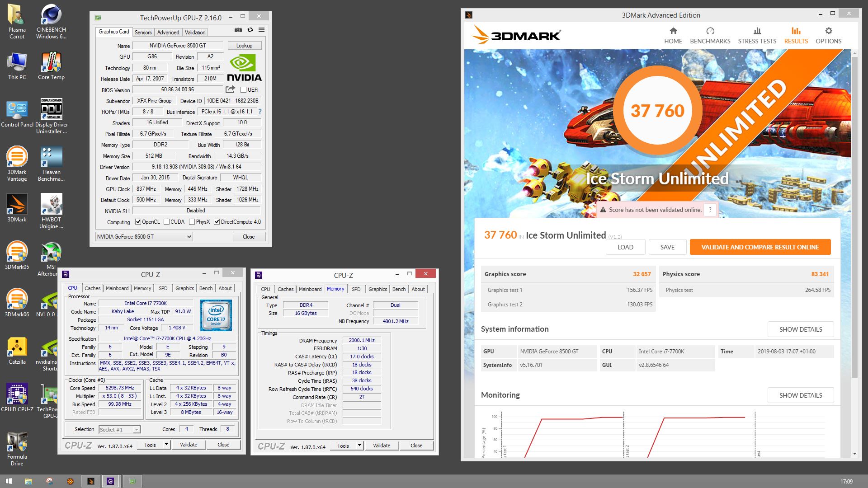
Task: Click GPU-Z refresh icon
Action: [250, 30]
